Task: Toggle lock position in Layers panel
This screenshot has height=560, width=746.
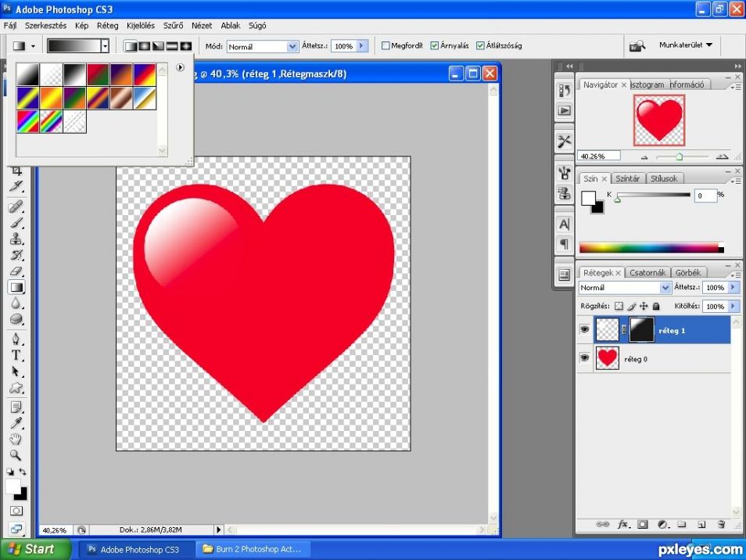Action: [x=644, y=306]
